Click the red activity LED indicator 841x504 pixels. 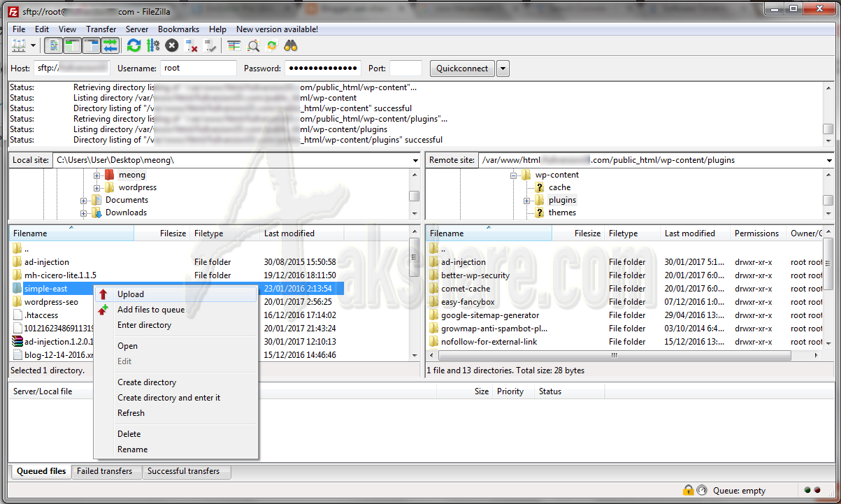click(817, 491)
